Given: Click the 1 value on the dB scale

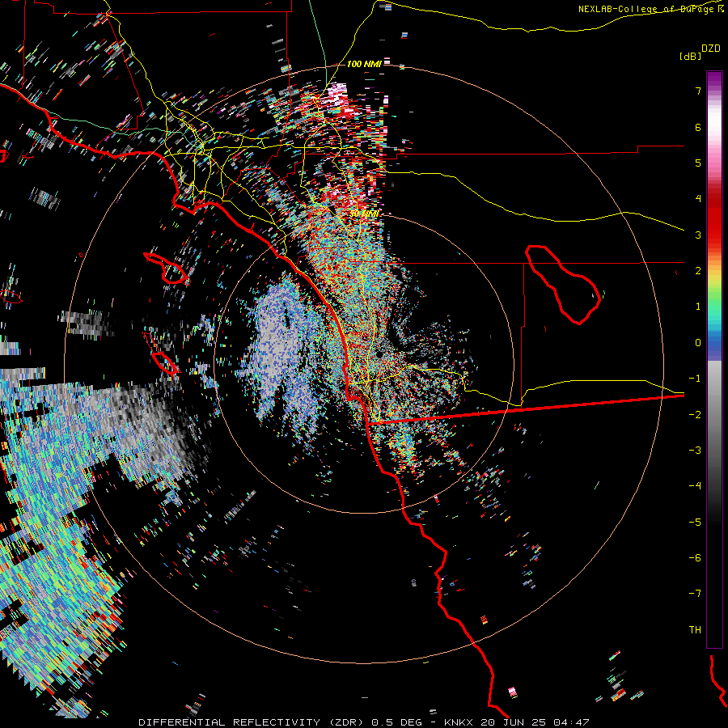Looking at the screenshot, I should (x=698, y=307).
